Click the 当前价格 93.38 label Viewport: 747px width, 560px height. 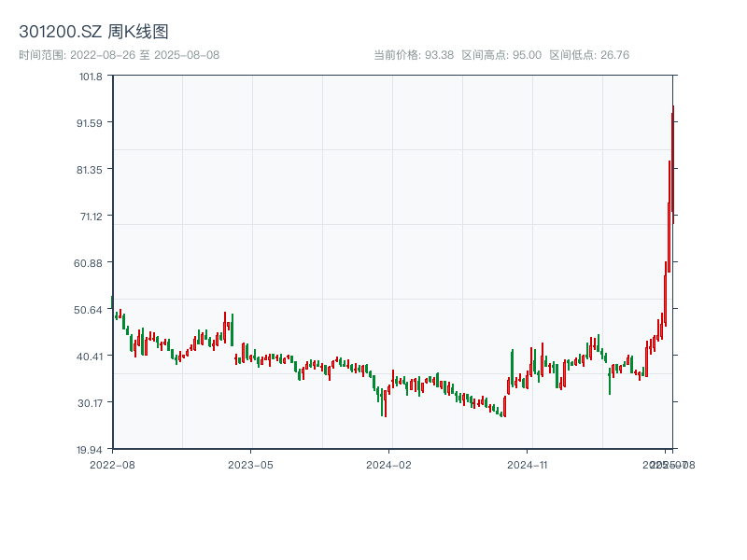[413, 55]
